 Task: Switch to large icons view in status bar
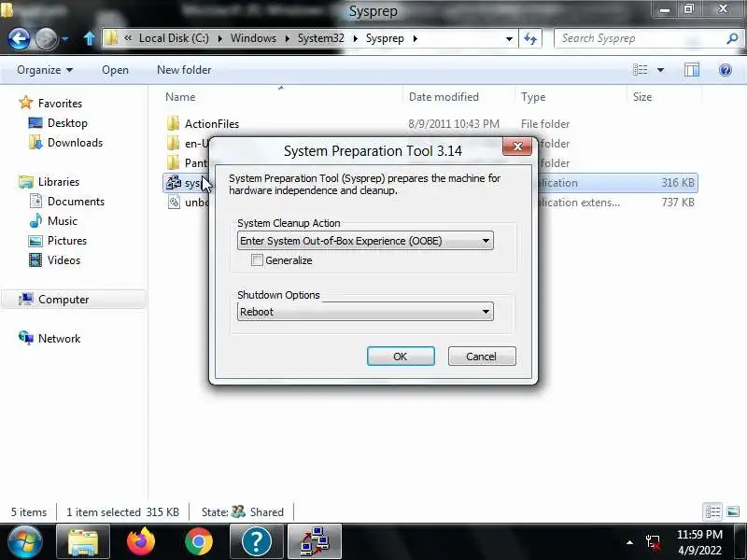[733, 511]
